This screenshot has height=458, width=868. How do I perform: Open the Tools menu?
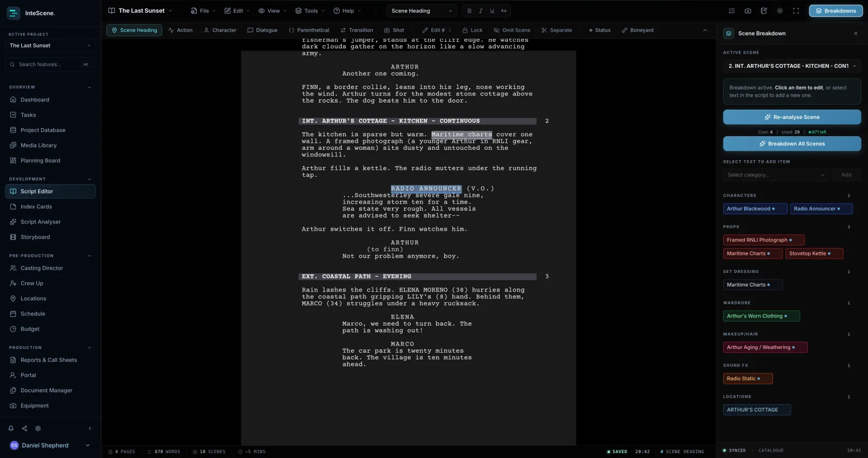click(310, 11)
